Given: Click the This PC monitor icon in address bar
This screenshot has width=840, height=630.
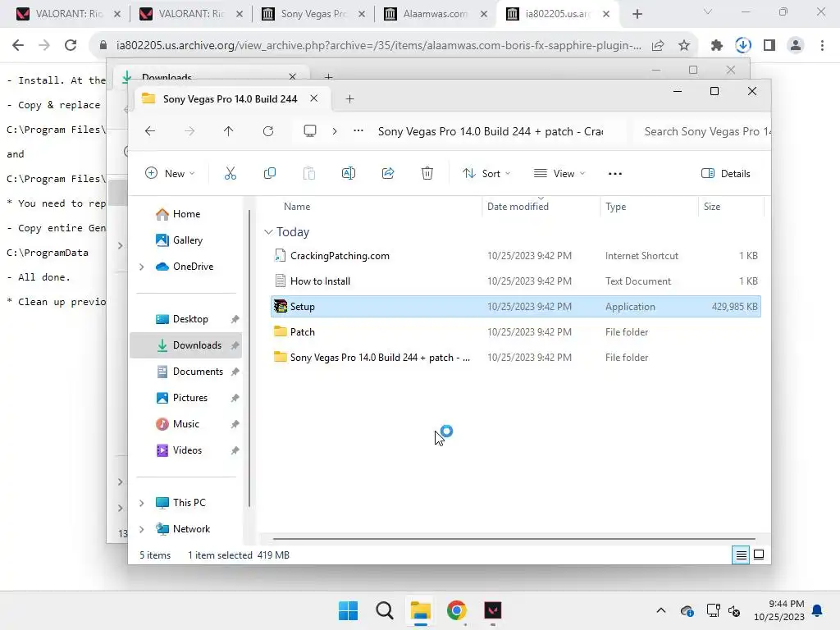Looking at the screenshot, I should [309, 131].
